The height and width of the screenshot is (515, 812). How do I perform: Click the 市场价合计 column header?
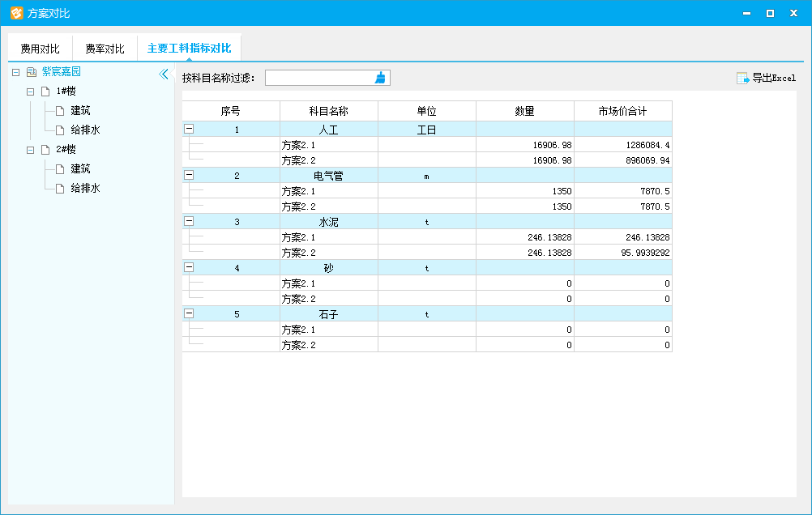pyautogui.click(x=622, y=111)
